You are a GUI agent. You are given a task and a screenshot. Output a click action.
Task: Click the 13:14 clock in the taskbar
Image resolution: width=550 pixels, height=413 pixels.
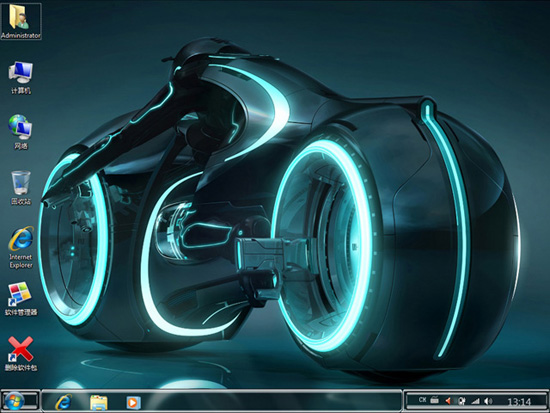[519, 401]
